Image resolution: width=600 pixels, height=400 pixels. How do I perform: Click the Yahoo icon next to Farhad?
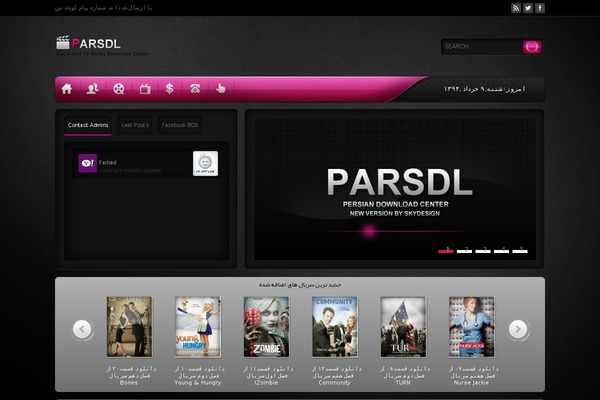coord(88,163)
